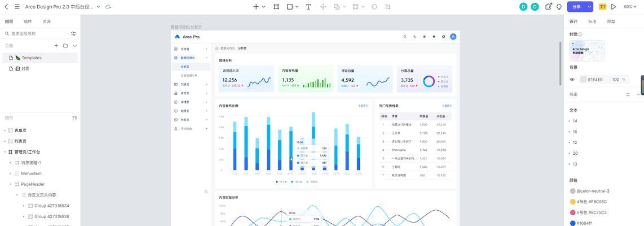Image resolution: width=644 pixels, height=226 pixels.
Task: Select the 5号色 #8C75C3 color style
Action: [x=588, y=212]
